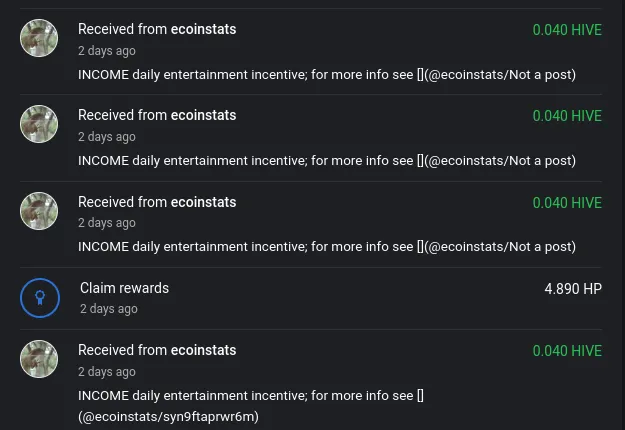Click the Claim rewards label
This screenshot has height=430, width=625.
tap(124, 288)
